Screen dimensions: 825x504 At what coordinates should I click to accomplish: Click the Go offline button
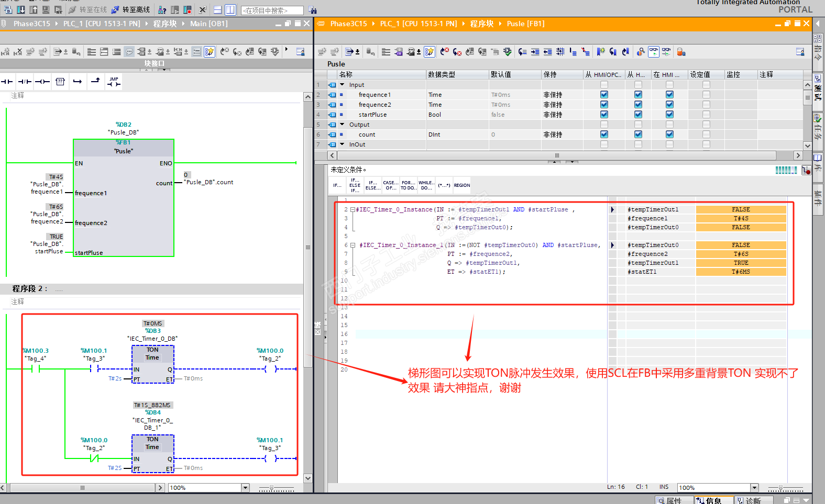click(131, 10)
